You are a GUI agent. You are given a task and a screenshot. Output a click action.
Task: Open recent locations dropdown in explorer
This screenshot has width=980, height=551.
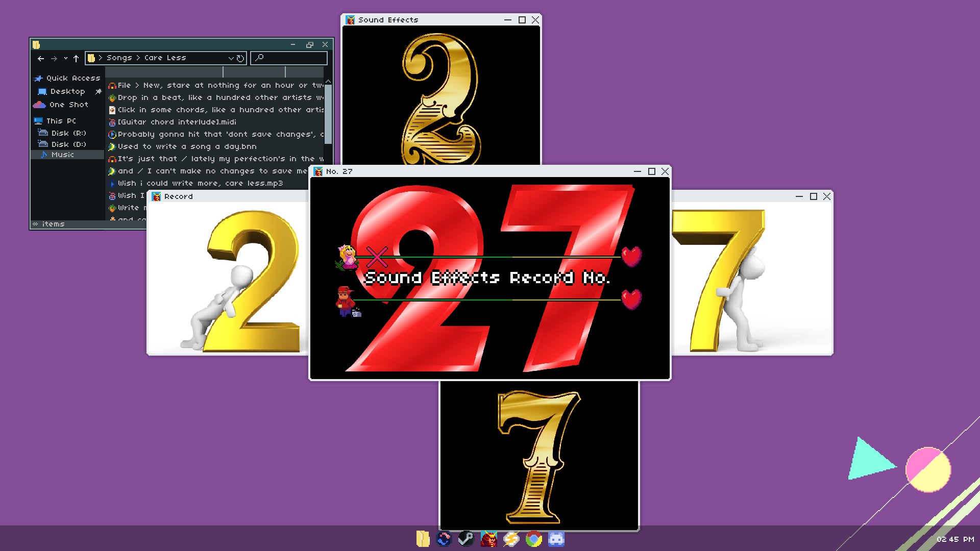pos(65,58)
